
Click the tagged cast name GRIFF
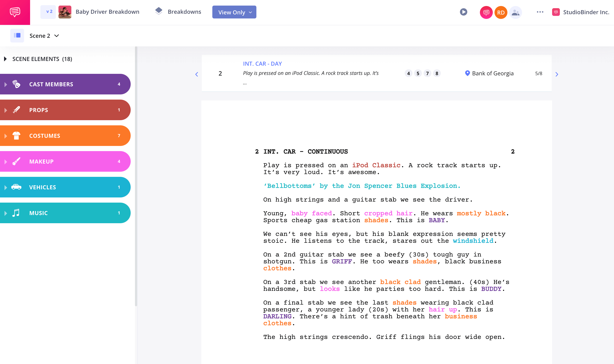(x=342, y=261)
